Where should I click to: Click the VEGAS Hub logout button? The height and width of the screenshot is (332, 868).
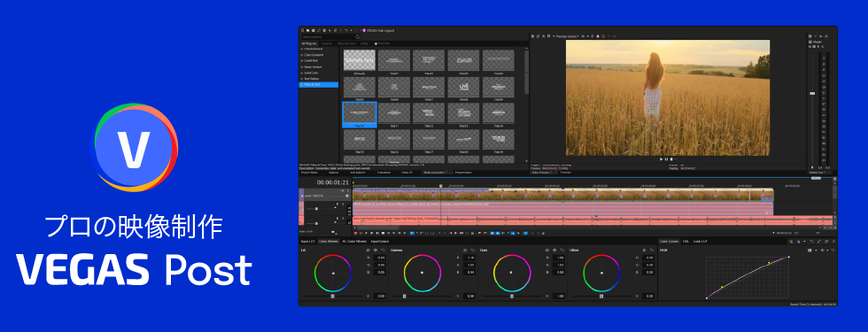coord(378,30)
